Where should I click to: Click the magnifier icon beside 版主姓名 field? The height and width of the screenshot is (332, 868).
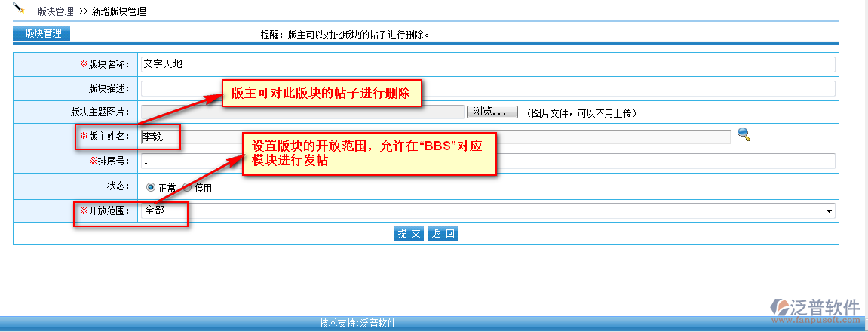click(744, 134)
